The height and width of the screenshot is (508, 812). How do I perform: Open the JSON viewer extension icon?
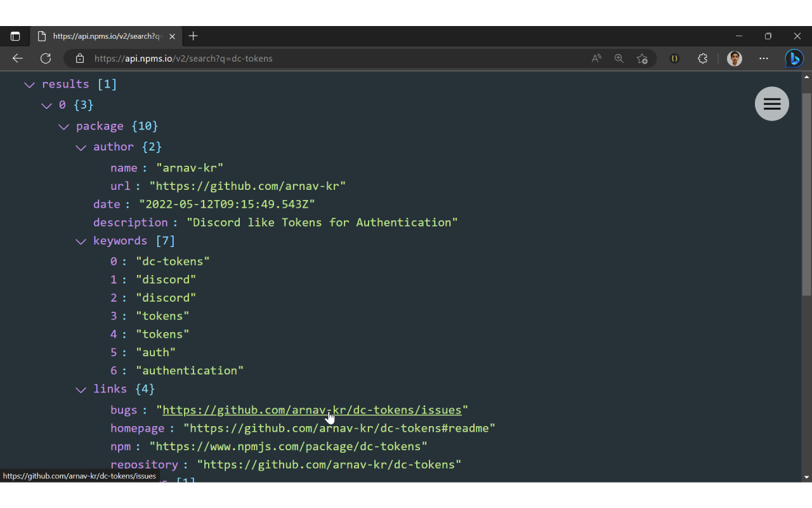(674, 58)
